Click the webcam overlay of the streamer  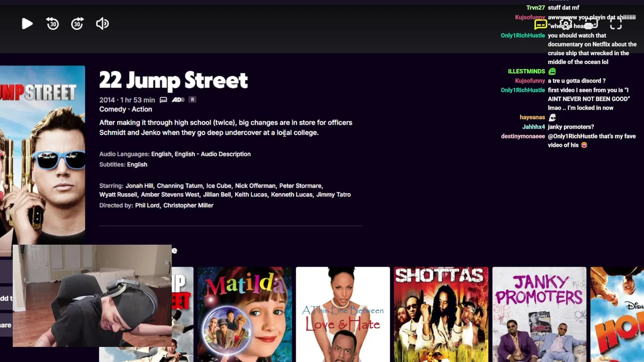(92, 296)
